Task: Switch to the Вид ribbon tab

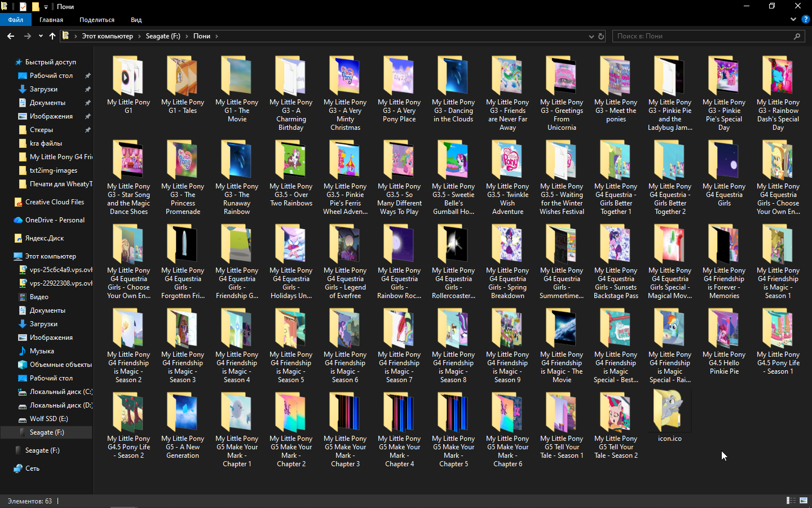Action: point(136,20)
